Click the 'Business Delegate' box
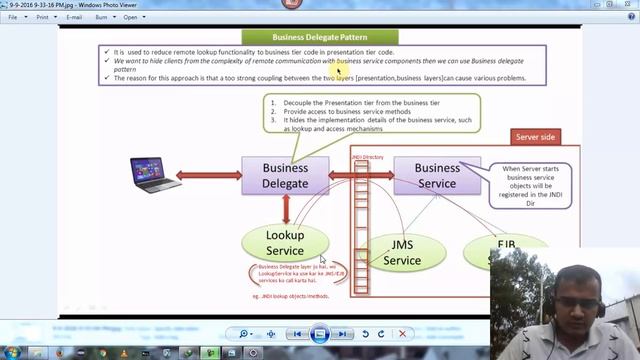640x360 pixels. 285,176
